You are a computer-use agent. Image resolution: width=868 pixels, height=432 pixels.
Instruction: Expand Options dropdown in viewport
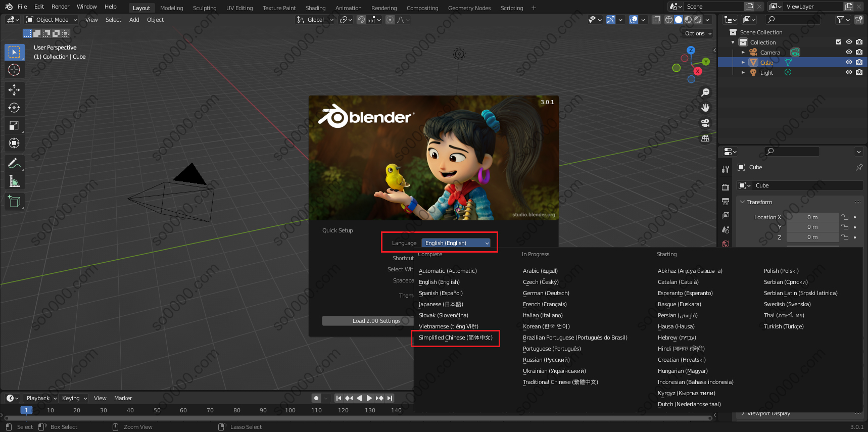coord(698,33)
